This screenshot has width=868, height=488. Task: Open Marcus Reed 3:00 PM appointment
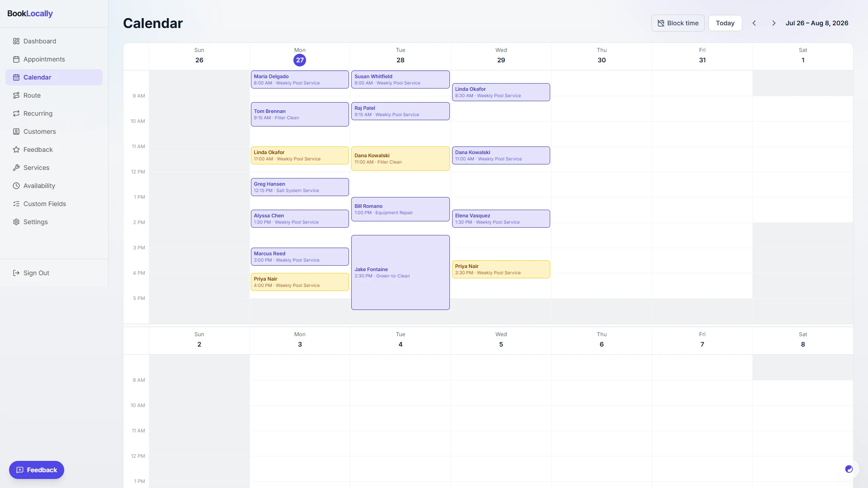[x=300, y=257]
